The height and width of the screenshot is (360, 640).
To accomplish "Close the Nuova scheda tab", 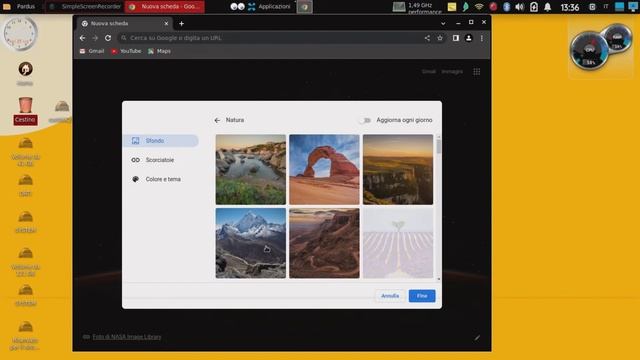I will [x=166, y=24].
